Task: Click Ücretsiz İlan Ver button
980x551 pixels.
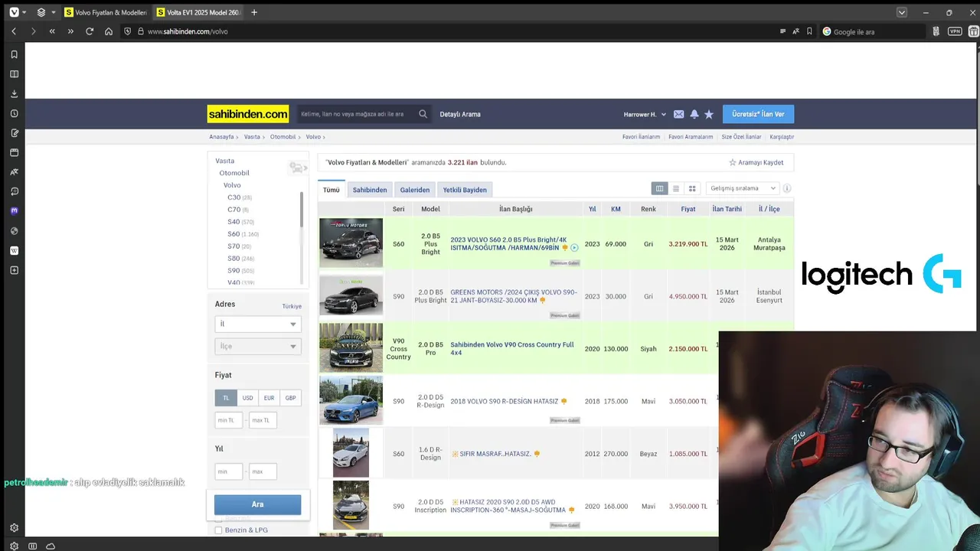Action: pyautogui.click(x=758, y=114)
